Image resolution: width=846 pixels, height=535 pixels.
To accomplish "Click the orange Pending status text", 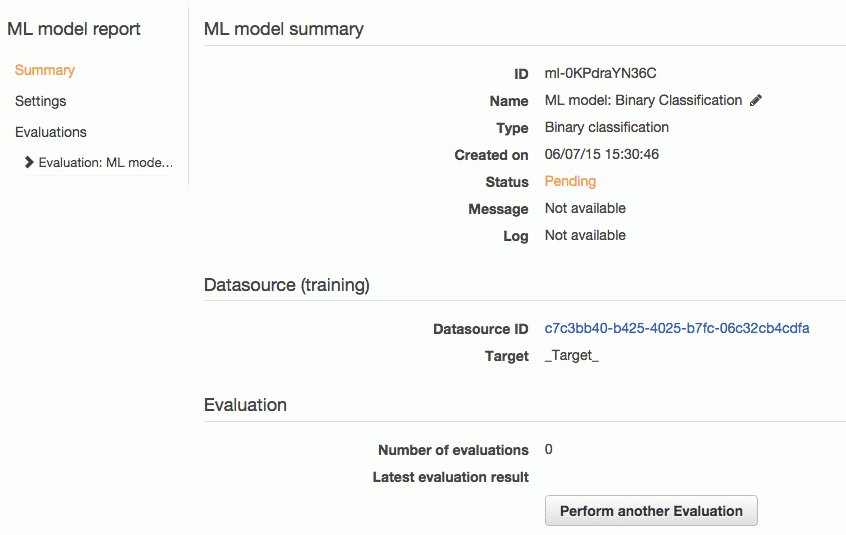I will (x=570, y=181).
